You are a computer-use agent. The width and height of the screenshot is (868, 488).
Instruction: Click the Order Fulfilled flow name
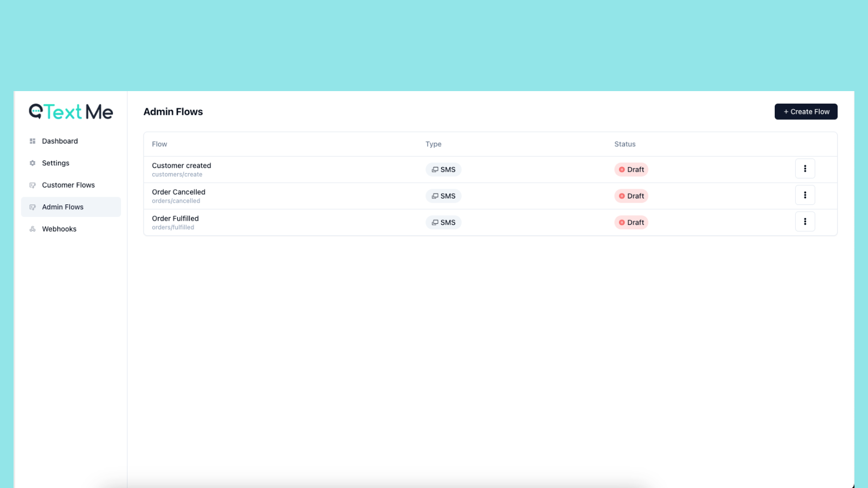tap(175, 219)
